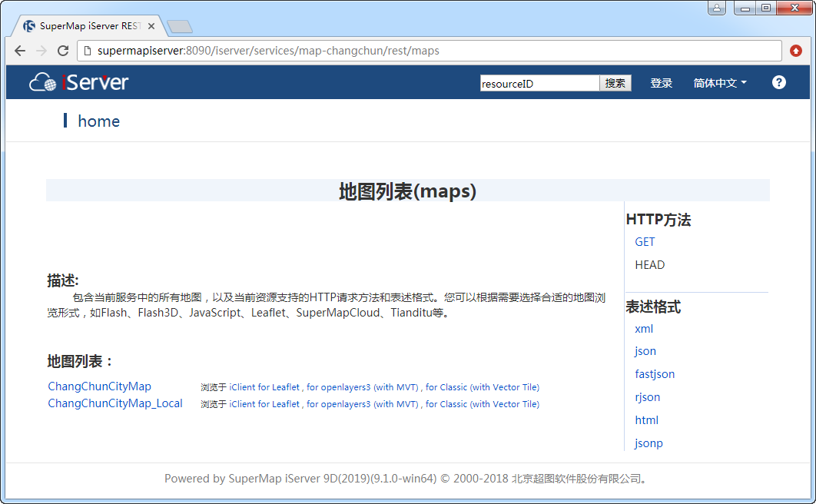The image size is (816, 504).
Task: Reload the page with the refresh icon
Action: pos(63,51)
